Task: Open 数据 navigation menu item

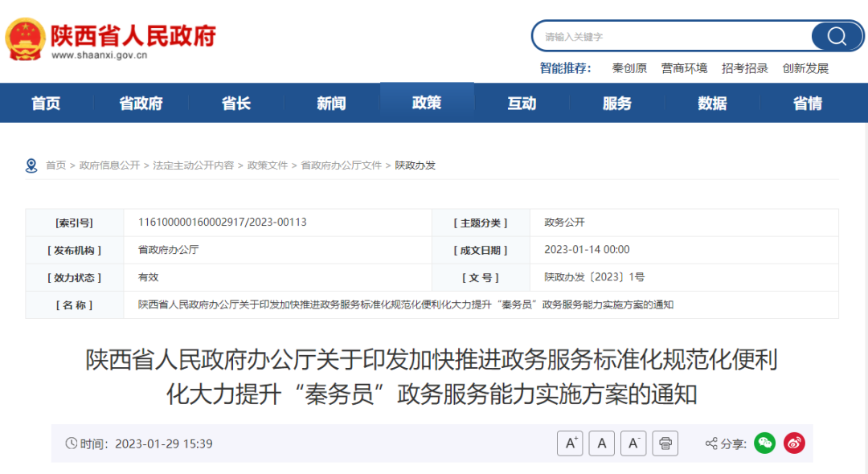Action: coord(712,104)
